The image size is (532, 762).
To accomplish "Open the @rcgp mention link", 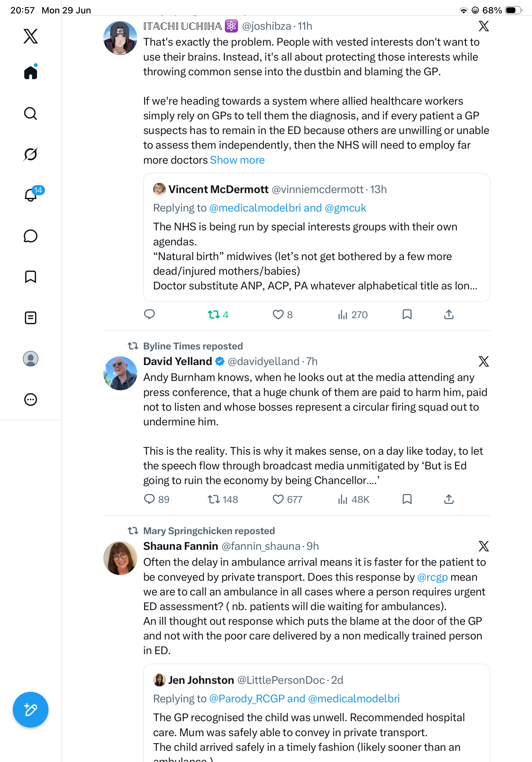I will 432,577.
